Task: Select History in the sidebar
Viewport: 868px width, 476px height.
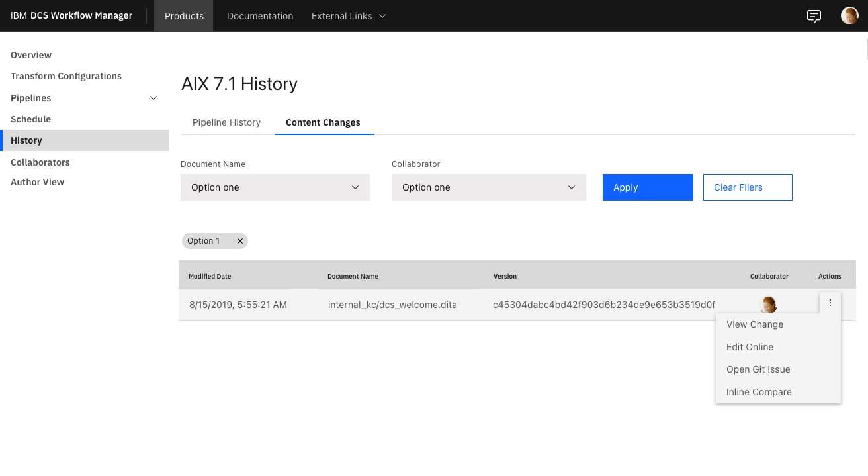Action: pos(85,140)
